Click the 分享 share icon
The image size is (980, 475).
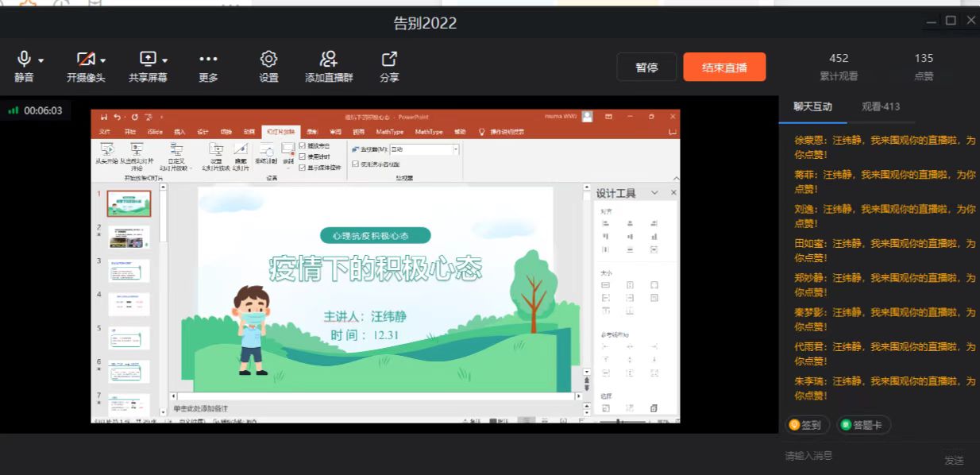click(x=389, y=60)
